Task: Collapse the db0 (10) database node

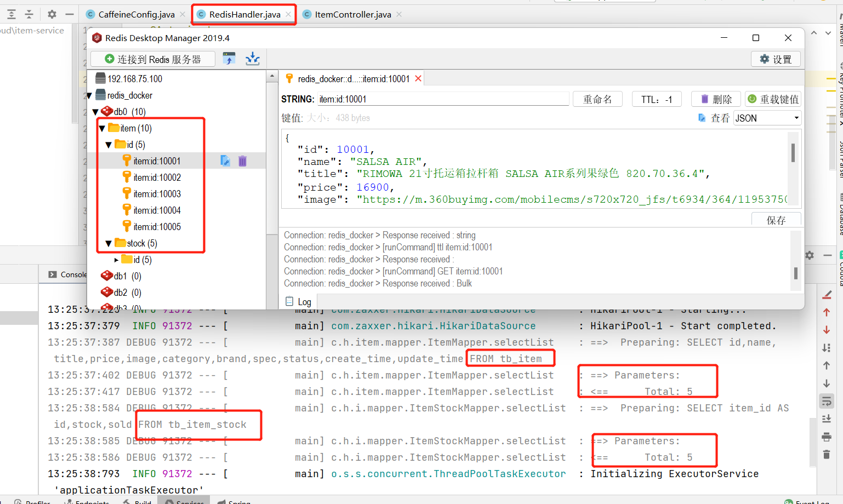Action: (95, 112)
